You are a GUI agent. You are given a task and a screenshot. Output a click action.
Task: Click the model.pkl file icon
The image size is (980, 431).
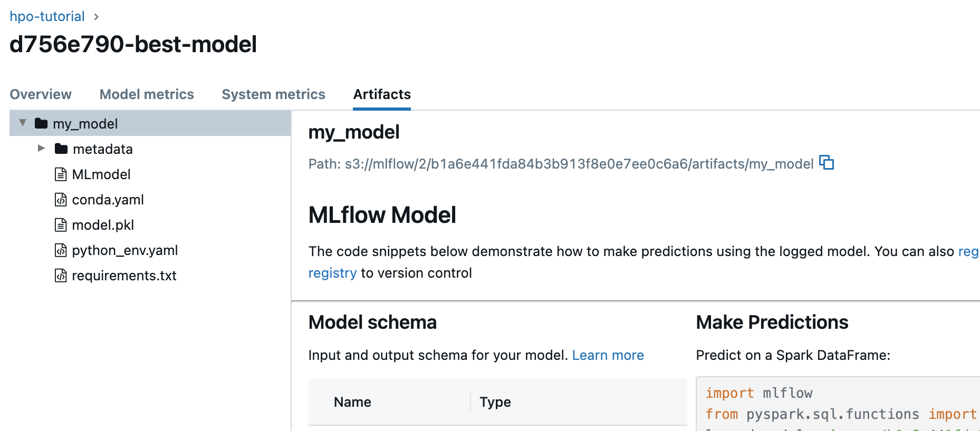tap(61, 224)
